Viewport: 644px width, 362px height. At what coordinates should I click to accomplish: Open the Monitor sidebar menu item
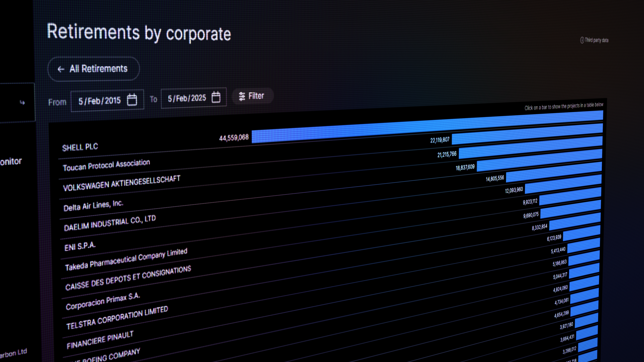(11, 161)
